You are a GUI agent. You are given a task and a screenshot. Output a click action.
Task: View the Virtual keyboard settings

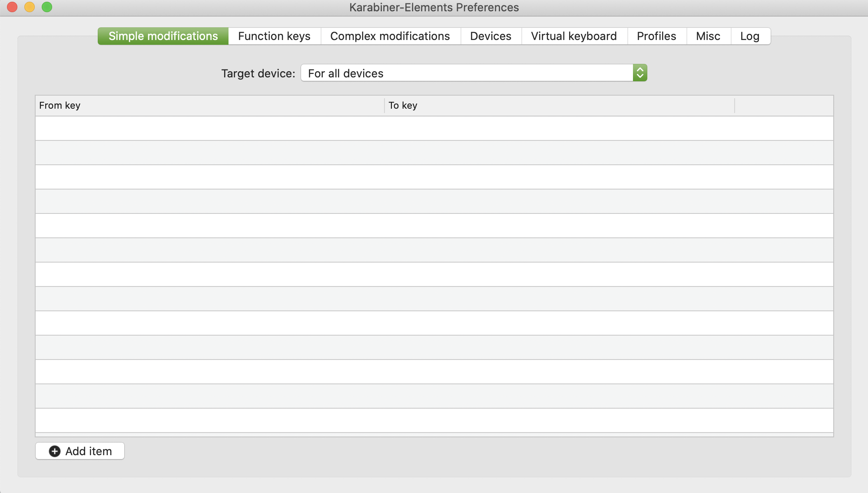pyautogui.click(x=573, y=36)
